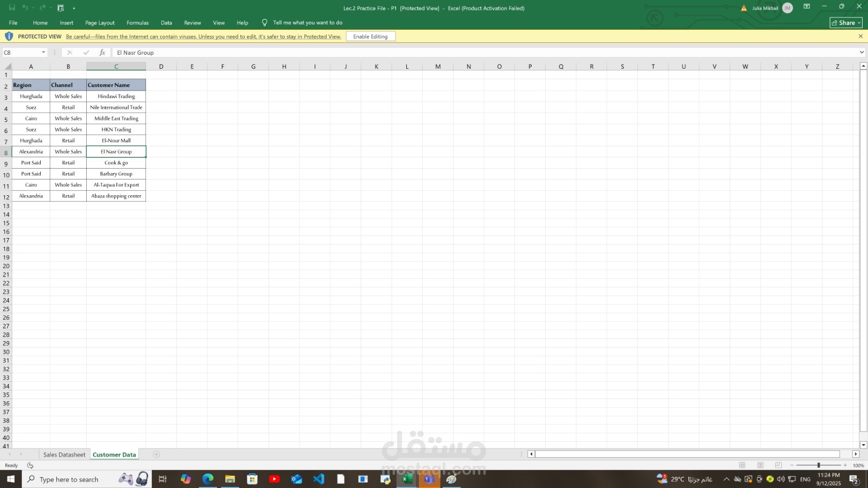This screenshot has height=488, width=868.
Task: Open Ribbon Display Options
Action: point(807,7)
